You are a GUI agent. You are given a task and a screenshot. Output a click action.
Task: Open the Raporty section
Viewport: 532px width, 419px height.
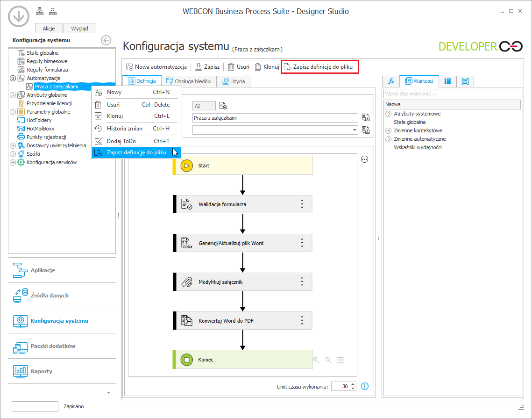coord(62,371)
